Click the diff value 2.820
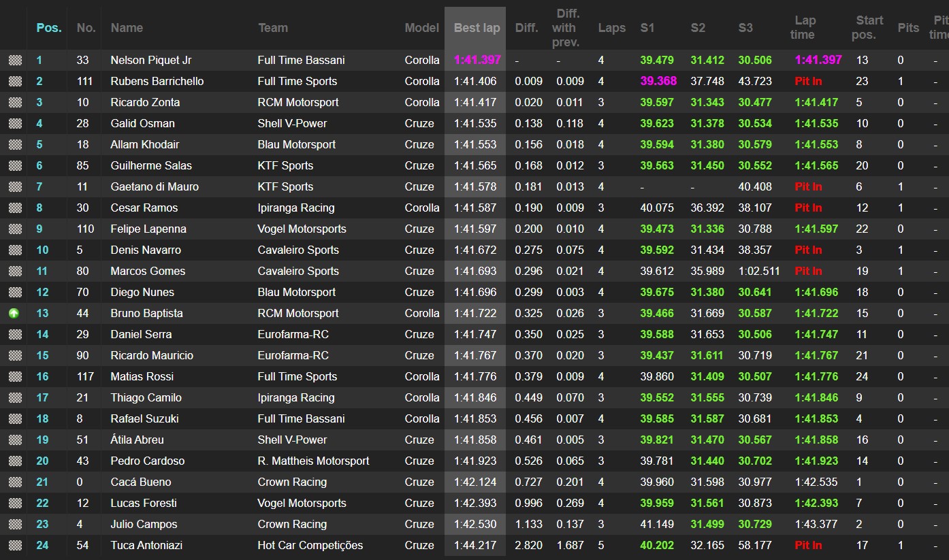This screenshot has height=560, width=949. pyautogui.click(x=529, y=546)
